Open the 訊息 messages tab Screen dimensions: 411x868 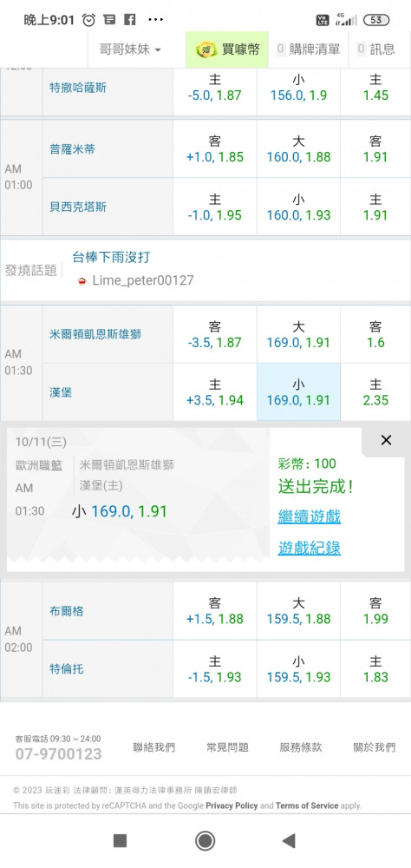point(376,49)
